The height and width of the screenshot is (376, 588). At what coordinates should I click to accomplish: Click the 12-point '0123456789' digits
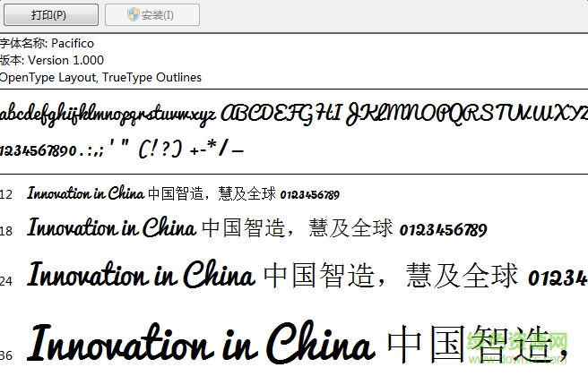point(310,195)
